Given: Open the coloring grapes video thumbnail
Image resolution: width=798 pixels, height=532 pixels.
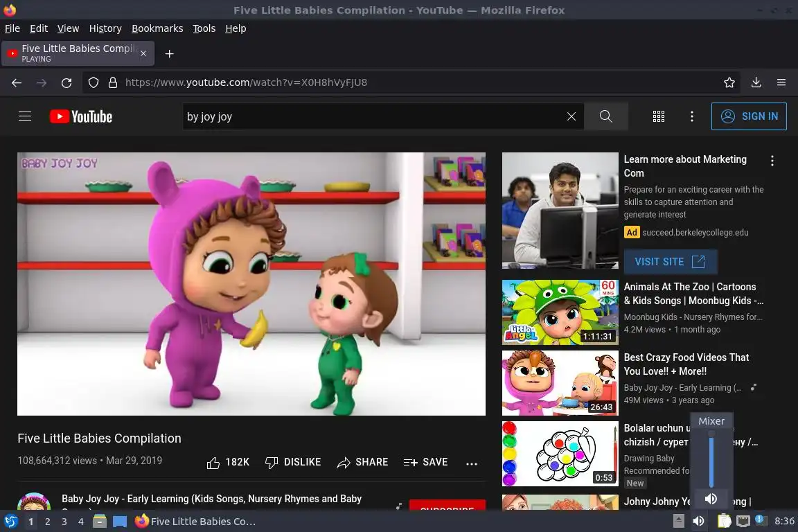Looking at the screenshot, I should pos(560,454).
